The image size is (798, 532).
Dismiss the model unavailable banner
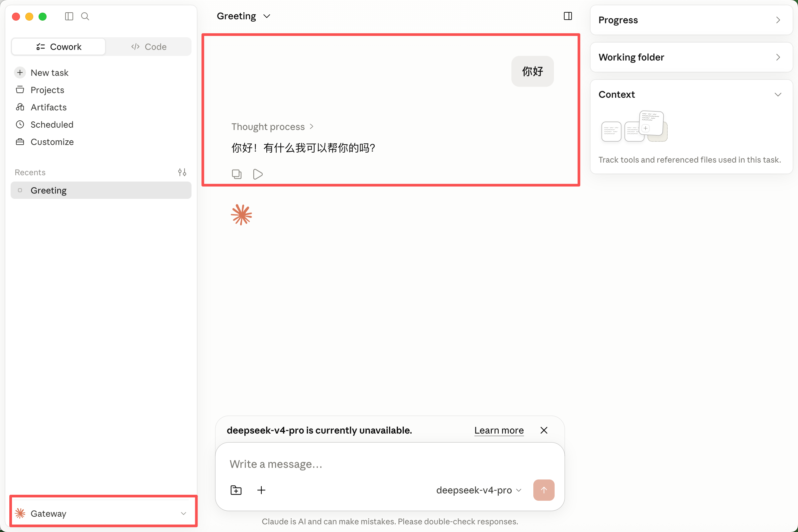(x=544, y=430)
